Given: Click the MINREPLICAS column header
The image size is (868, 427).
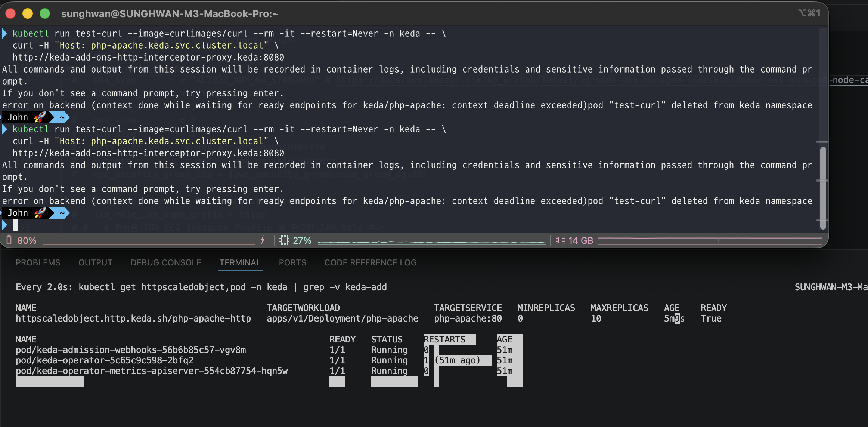Looking at the screenshot, I should 546,308.
